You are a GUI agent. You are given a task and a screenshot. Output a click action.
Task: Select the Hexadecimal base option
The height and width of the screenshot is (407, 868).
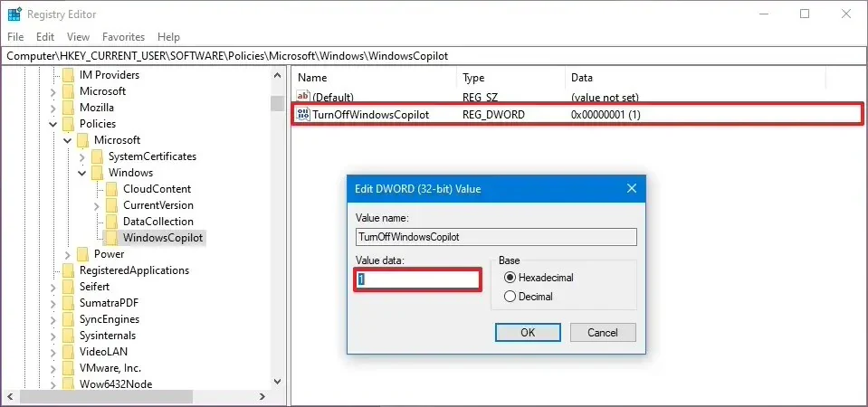coord(510,278)
